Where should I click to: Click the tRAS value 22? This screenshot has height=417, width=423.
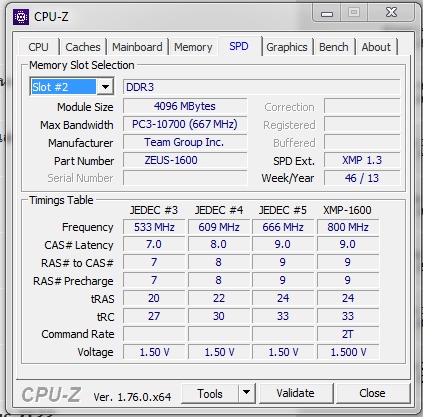click(x=219, y=298)
